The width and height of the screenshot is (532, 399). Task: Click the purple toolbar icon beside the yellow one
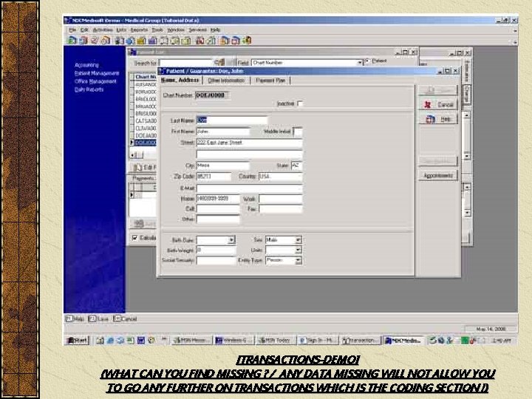[152, 41]
